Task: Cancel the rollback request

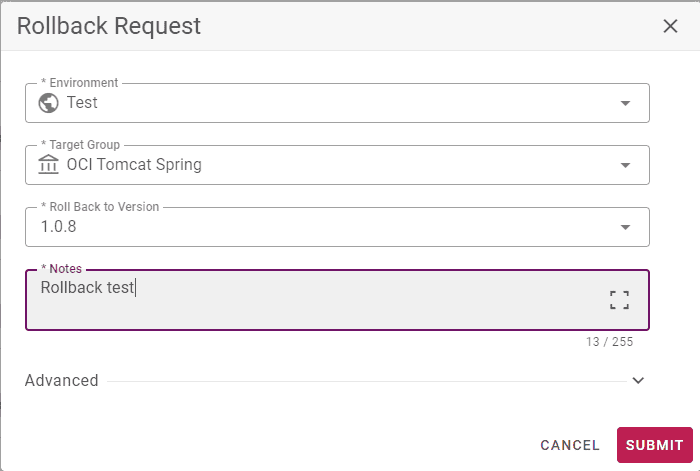Action: [x=570, y=445]
